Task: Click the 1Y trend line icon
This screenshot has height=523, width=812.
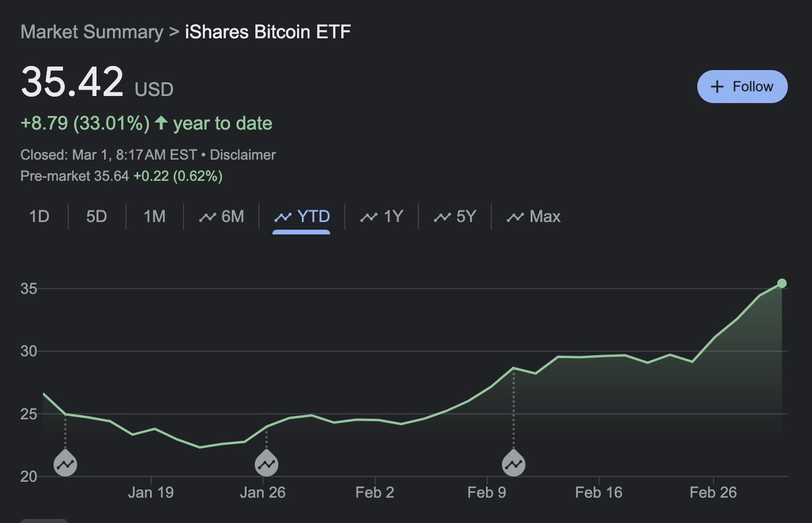Action: coord(369,217)
